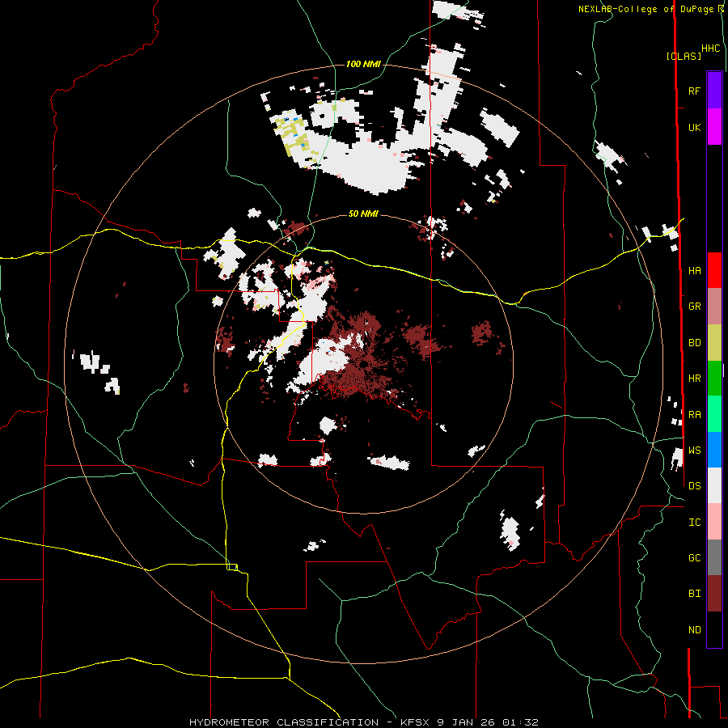Click the BD yellow legend swatch
Viewport: 728px width, 728px height.
[714, 343]
